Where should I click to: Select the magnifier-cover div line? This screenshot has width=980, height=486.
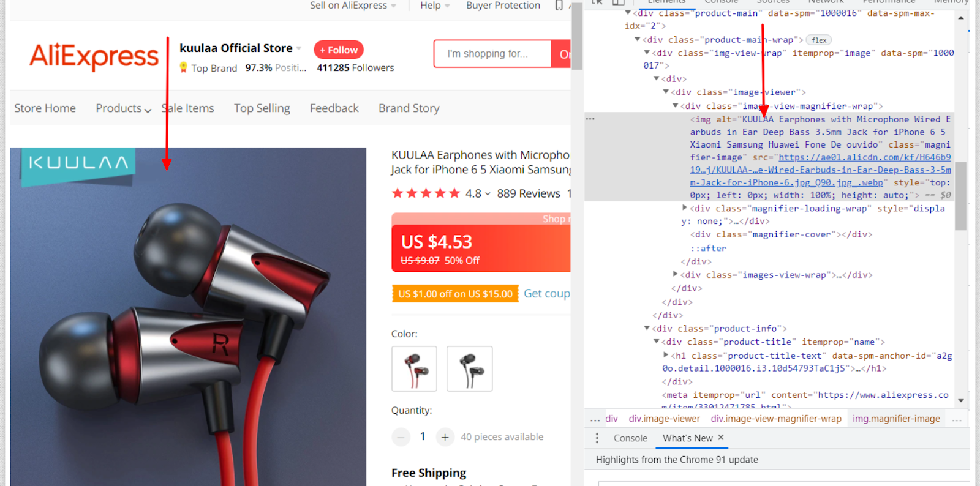pyautogui.click(x=781, y=234)
